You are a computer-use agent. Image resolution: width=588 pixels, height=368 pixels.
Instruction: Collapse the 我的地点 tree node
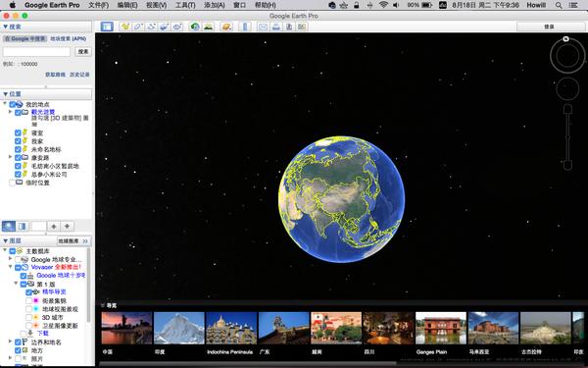(5, 103)
